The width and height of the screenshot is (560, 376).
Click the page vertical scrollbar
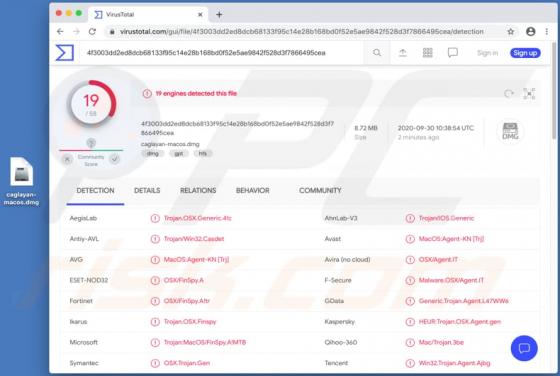click(x=554, y=91)
